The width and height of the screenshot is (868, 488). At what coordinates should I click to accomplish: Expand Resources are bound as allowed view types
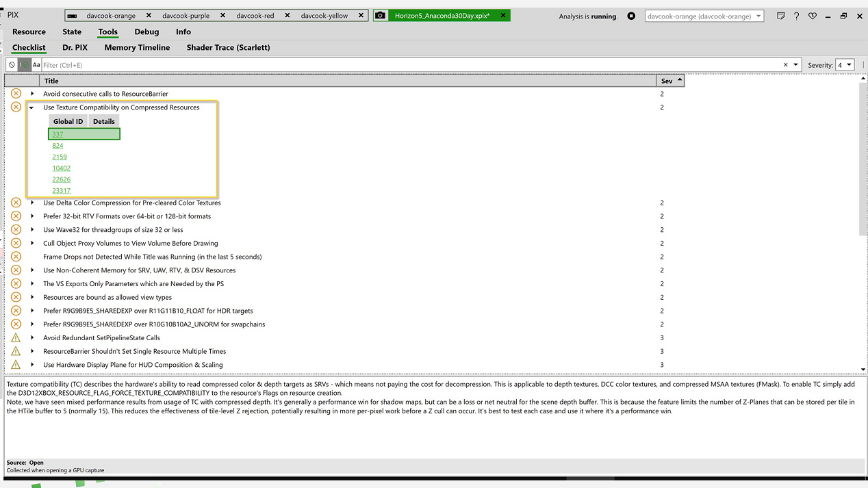point(31,297)
